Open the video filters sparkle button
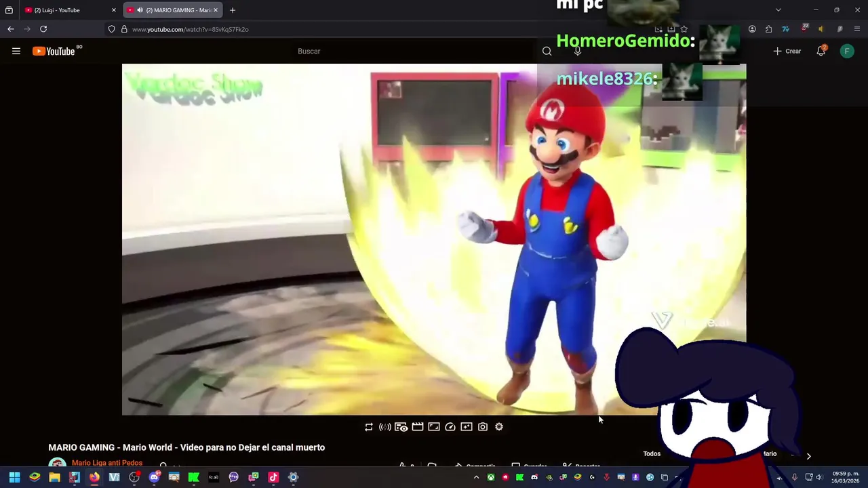868x488 pixels. tap(467, 427)
